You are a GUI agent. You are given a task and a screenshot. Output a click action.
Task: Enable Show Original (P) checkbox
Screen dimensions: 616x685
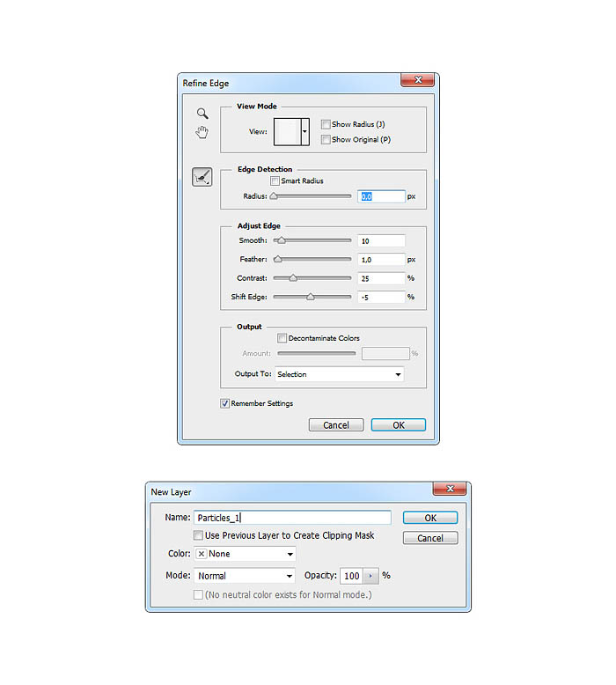326,139
